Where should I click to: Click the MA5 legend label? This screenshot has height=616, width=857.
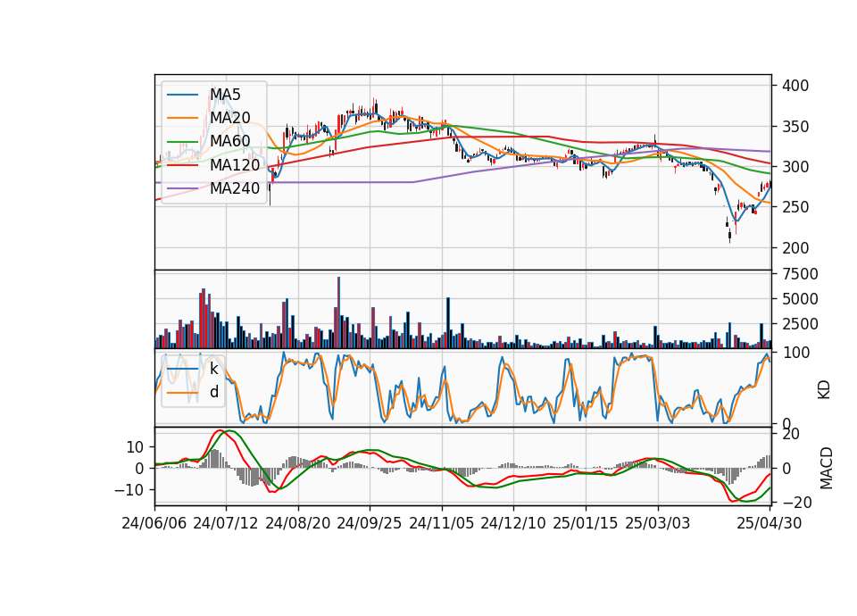click(x=225, y=95)
